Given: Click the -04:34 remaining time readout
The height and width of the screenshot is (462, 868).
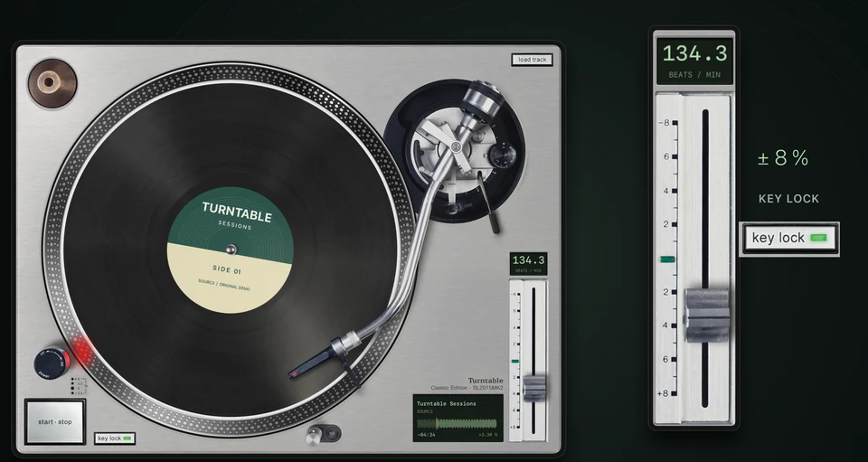Looking at the screenshot, I should (x=426, y=435).
